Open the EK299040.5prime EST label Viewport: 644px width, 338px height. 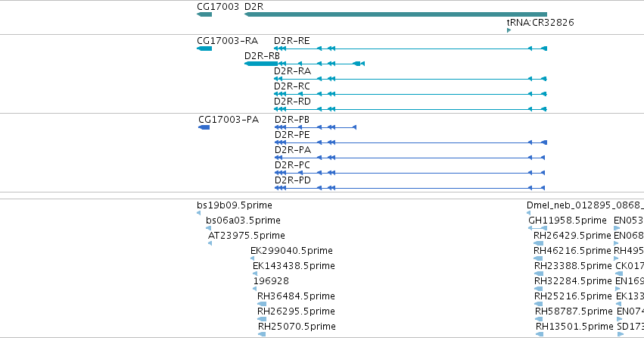(291, 251)
